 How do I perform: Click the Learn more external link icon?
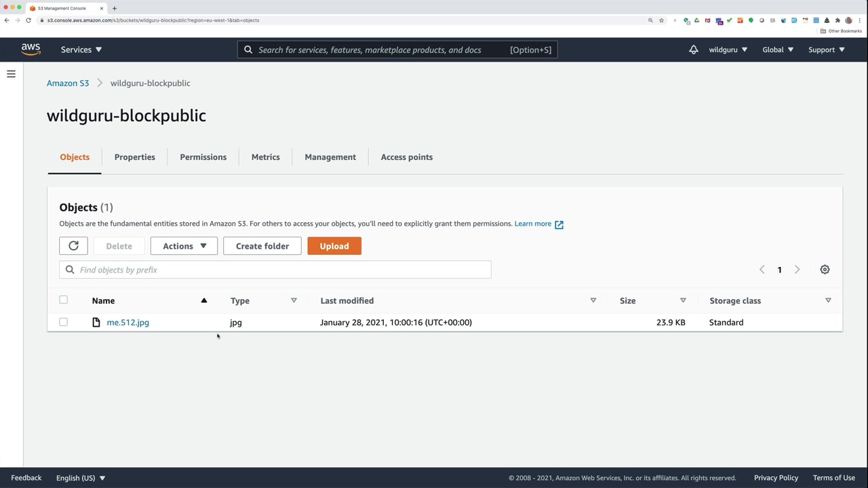pyautogui.click(x=559, y=224)
